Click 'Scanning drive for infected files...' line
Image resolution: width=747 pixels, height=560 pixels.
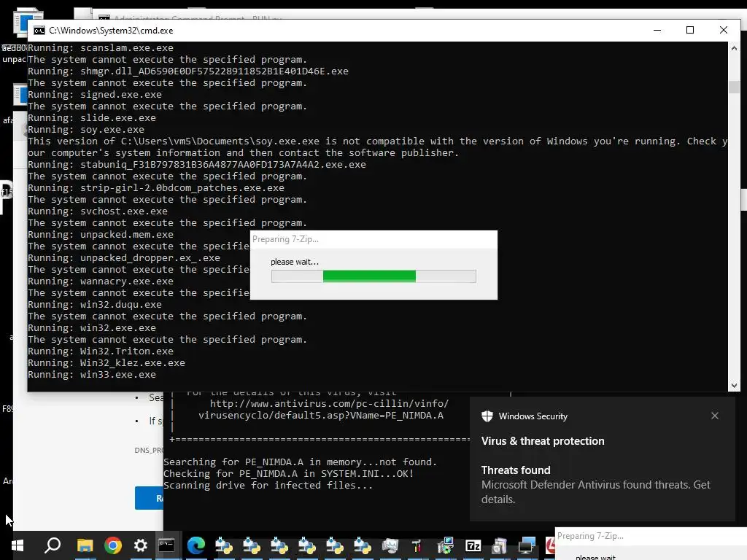(268, 485)
